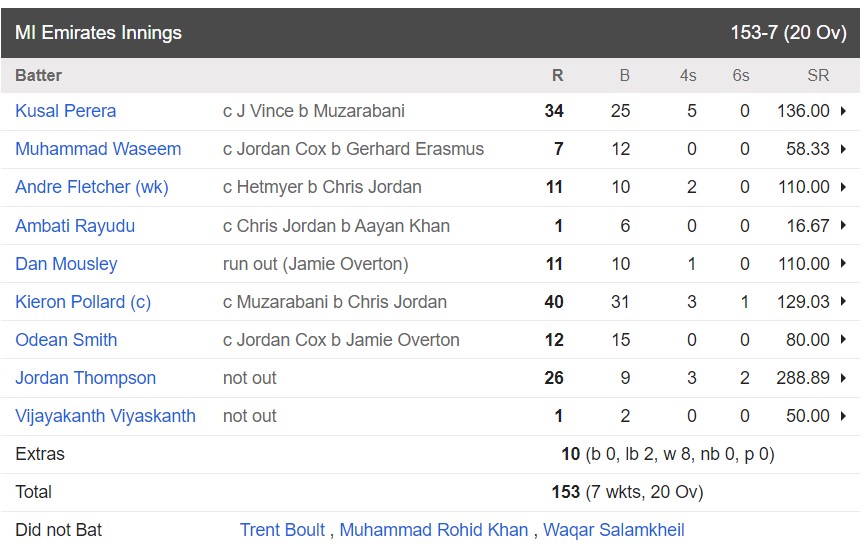This screenshot has width=864, height=559.
Task: Expand Kusal Perera's row arrow
Action: point(843,111)
